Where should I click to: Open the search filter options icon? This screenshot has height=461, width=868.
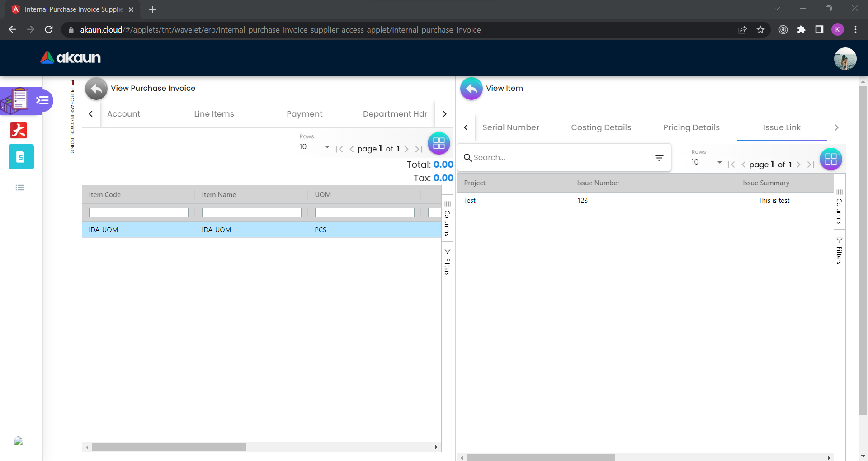pos(659,158)
